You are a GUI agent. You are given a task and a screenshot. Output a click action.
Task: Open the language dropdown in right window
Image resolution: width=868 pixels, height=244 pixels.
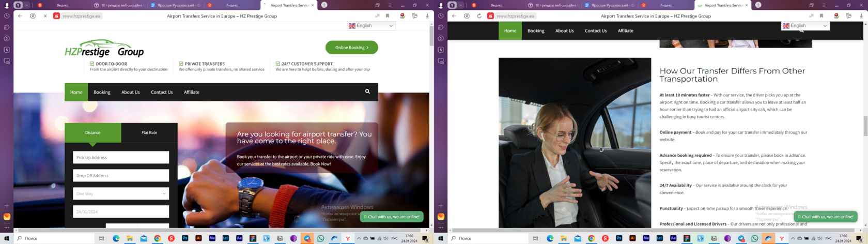pos(805,25)
